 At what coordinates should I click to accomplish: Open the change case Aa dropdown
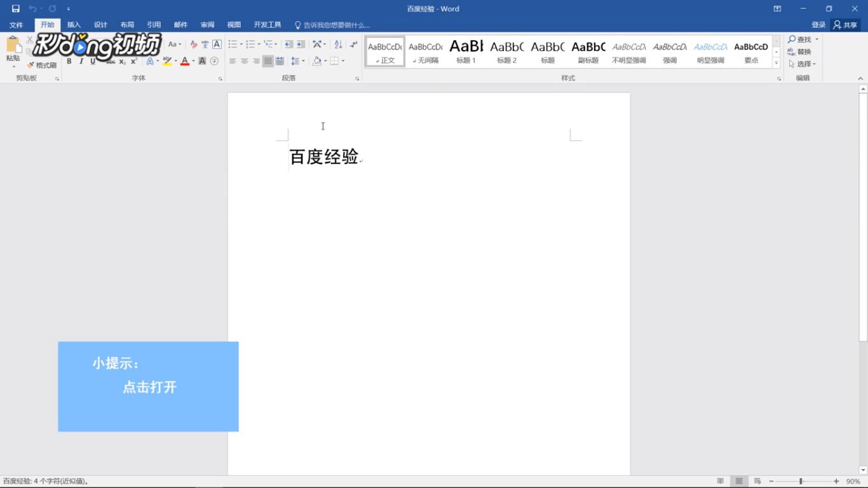[x=175, y=44]
